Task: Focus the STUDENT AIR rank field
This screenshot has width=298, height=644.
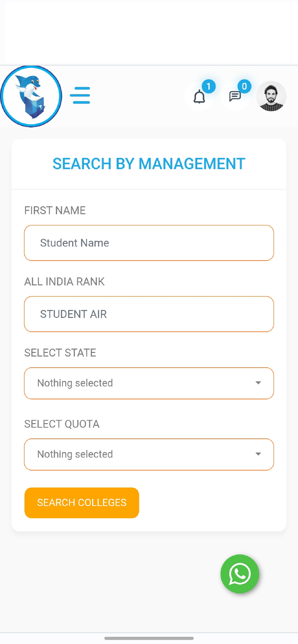Action: (149, 314)
